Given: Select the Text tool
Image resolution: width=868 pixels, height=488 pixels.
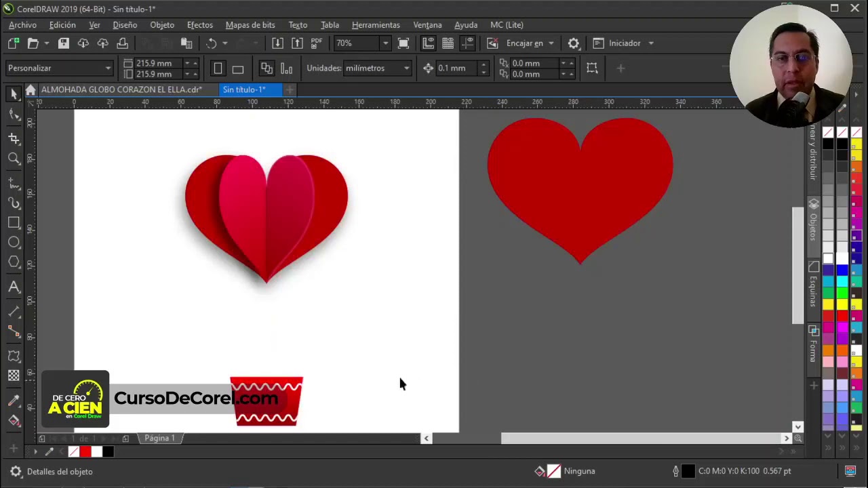Looking at the screenshot, I should tap(14, 287).
